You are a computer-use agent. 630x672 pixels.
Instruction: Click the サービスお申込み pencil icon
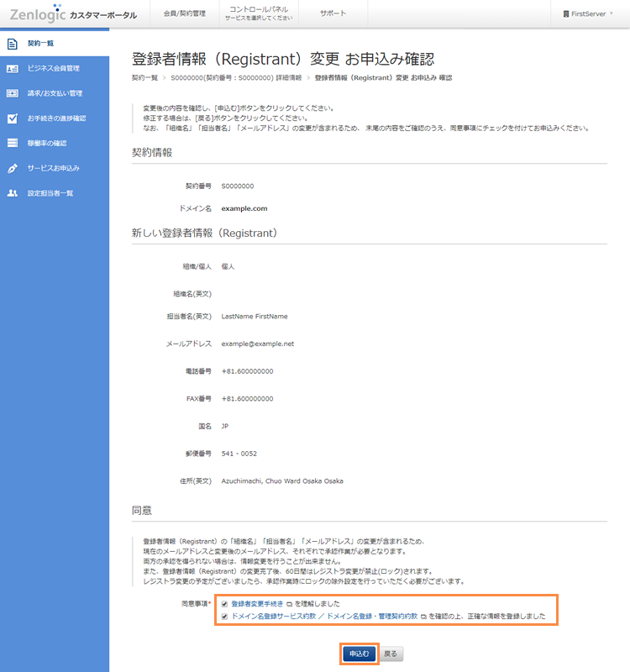13,168
